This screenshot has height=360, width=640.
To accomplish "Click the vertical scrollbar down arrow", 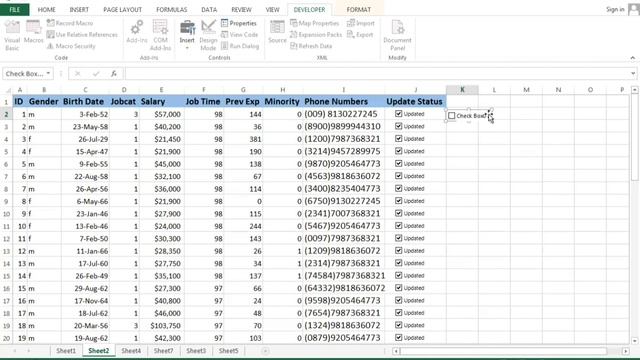I will pyautogui.click(x=634, y=340).
